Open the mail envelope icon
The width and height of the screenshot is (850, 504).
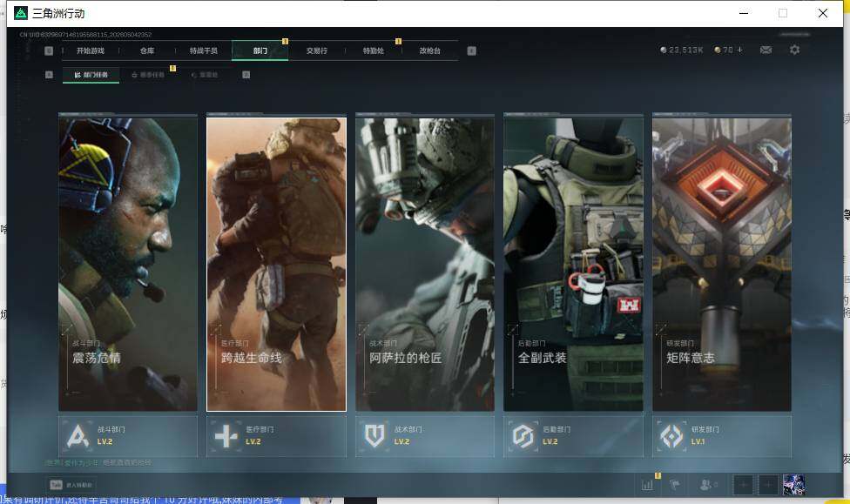coord(766,50)
